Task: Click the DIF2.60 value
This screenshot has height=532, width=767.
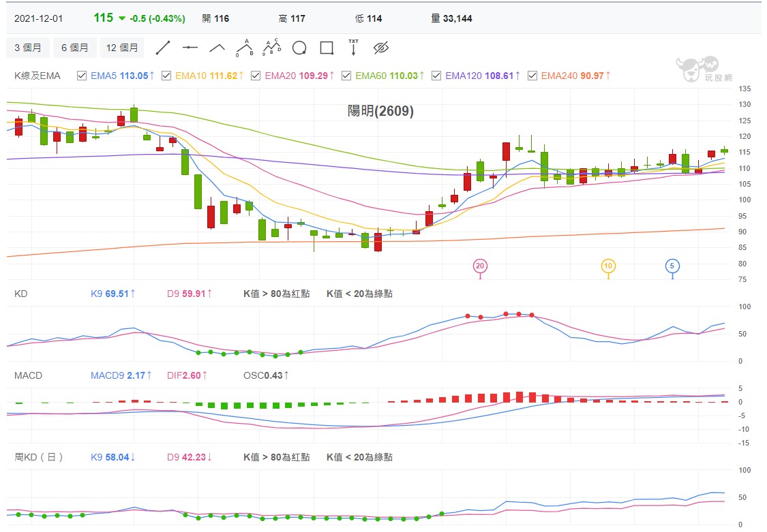Action: point(187,375)
